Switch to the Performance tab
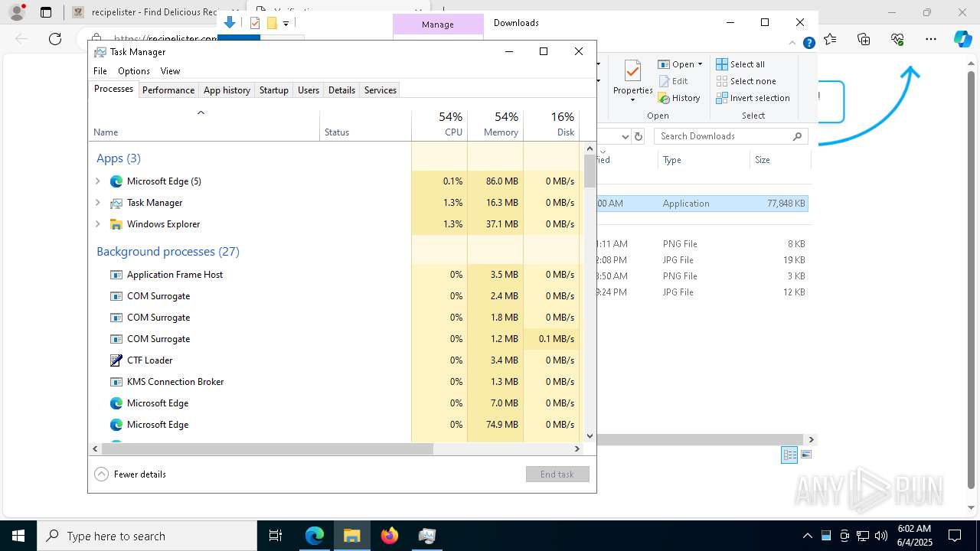The image size is (980, 551). 168,90
